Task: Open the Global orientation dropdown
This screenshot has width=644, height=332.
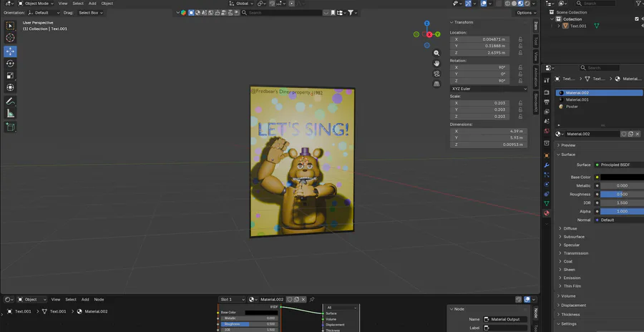Action: 242,4
